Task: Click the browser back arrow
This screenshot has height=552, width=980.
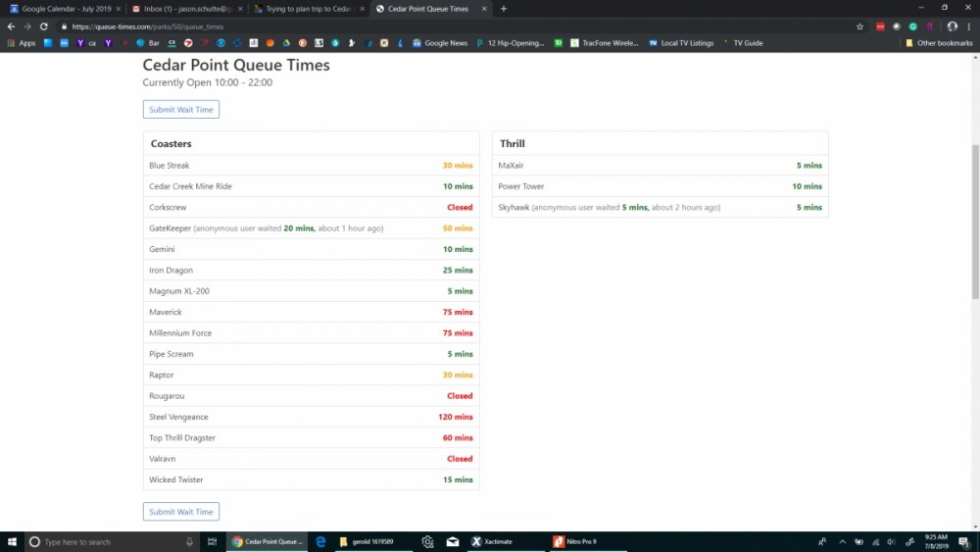Action: click(x=11, y=26)
